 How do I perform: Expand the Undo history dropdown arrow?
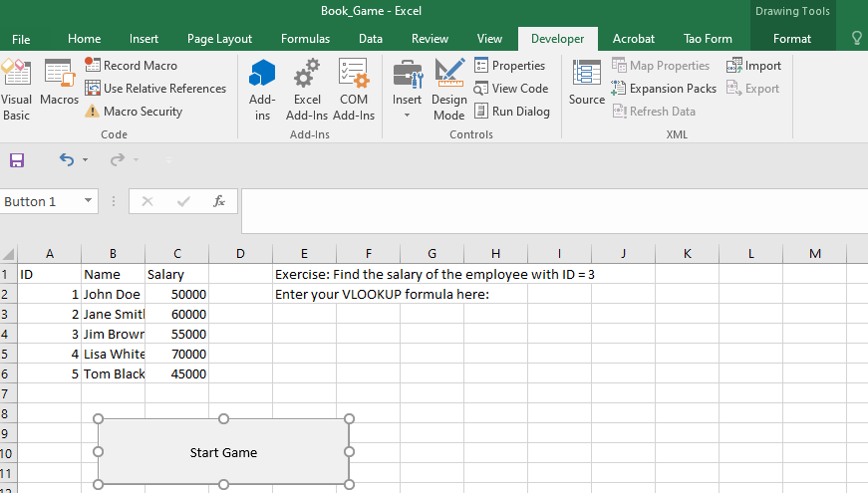tap(86, 160)
